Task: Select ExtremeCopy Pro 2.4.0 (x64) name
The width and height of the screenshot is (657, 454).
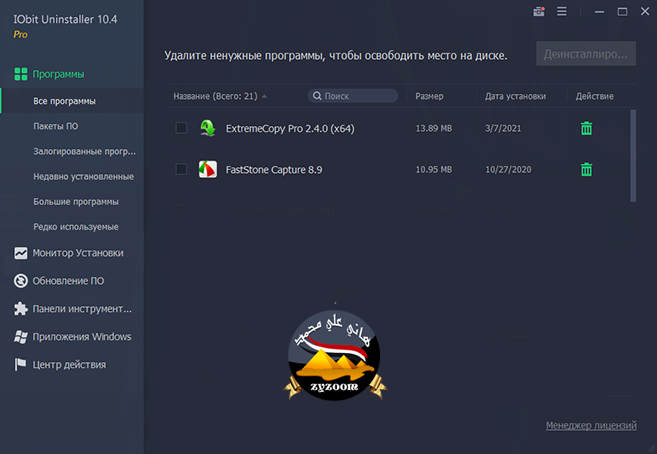Action: pos(290,128)
